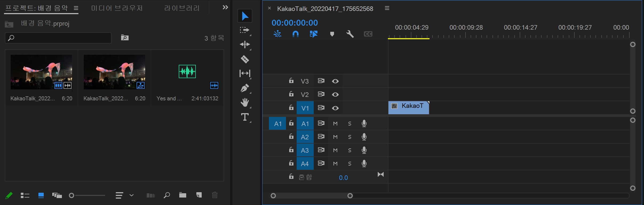Solo track A2

tap(350, 137)
